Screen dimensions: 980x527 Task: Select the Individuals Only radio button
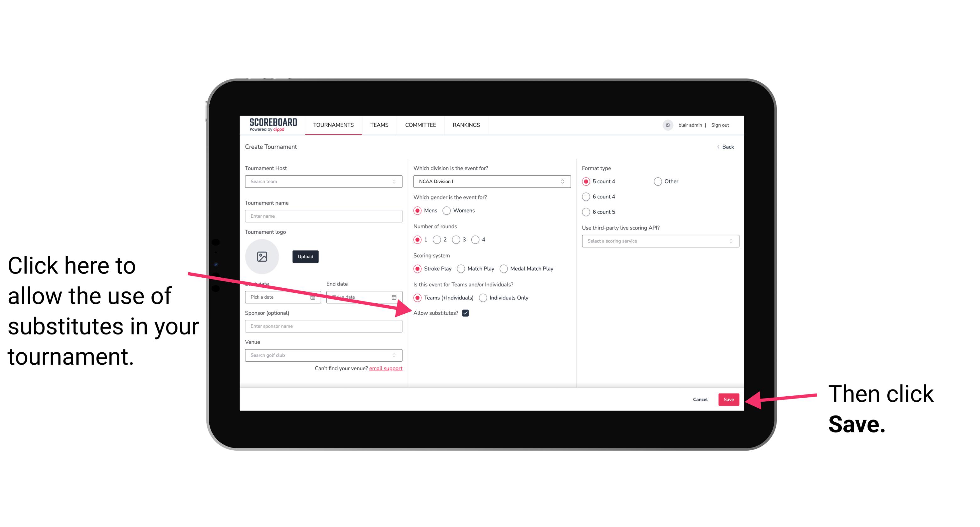tap(483, 298)
